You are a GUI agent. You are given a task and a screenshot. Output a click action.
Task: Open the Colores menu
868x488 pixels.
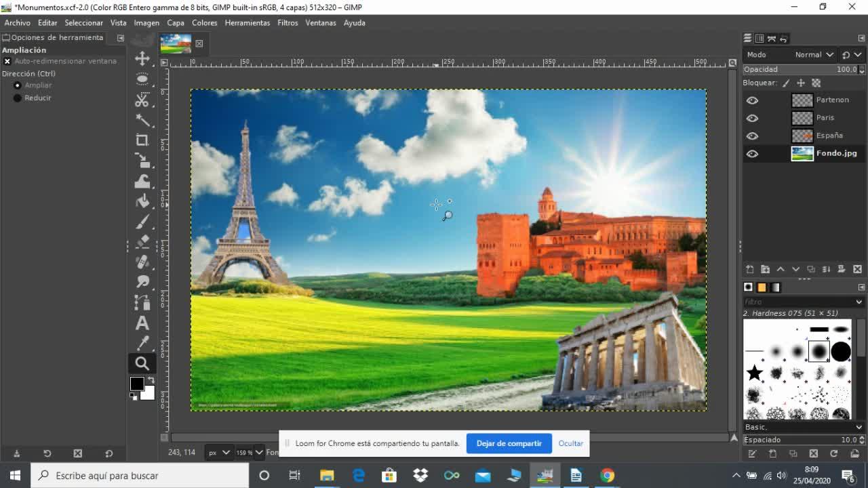[x=204, y=22]
